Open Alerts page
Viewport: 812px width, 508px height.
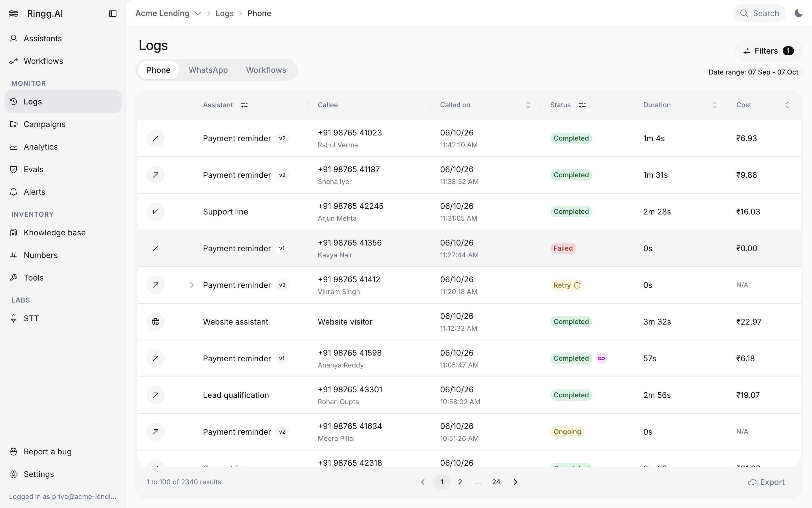[x=63, y=192]
